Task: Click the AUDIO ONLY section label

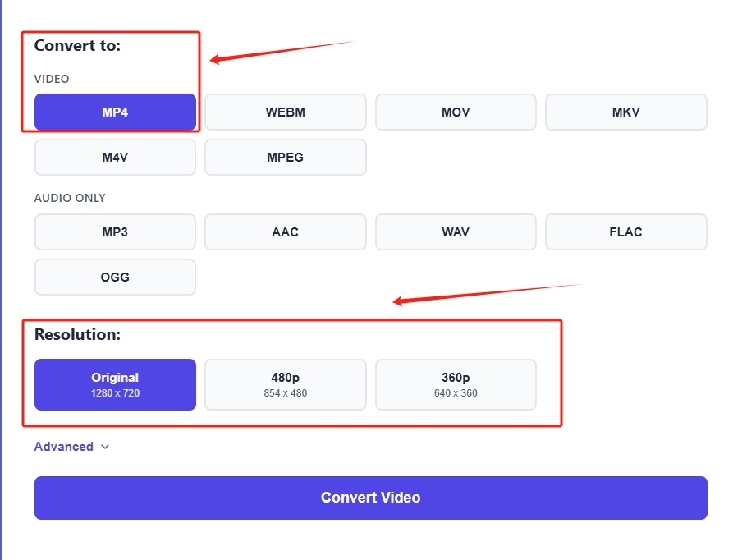Action: click(70, 198)
